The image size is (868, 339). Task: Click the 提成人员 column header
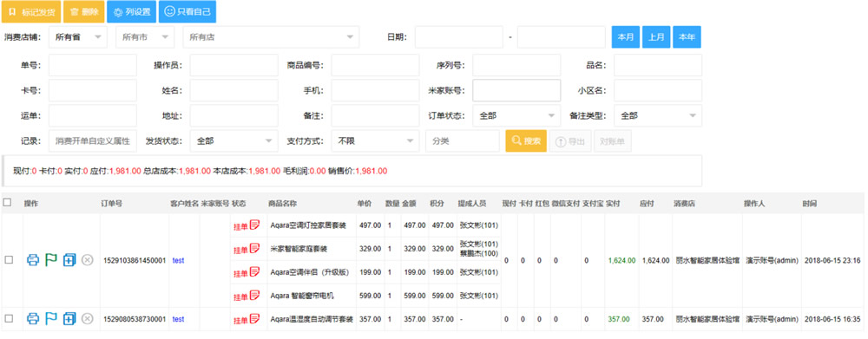click(x=471, y=204)
